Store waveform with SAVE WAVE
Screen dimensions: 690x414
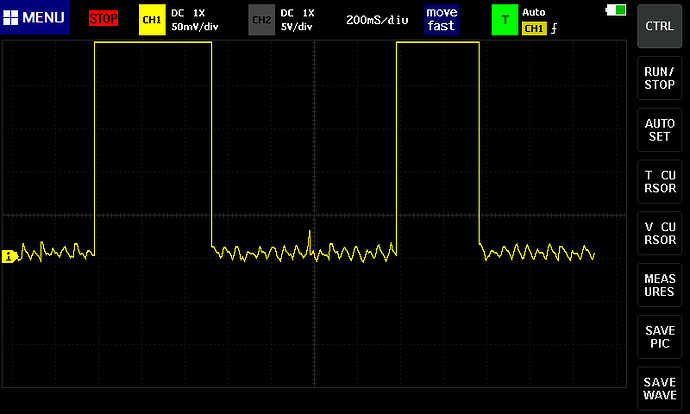[x=659, y=388]
